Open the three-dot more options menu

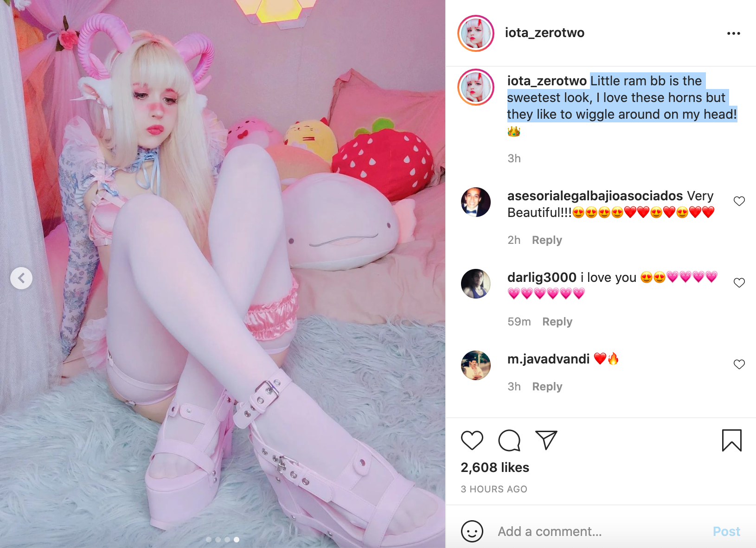[x=734, y=33]
